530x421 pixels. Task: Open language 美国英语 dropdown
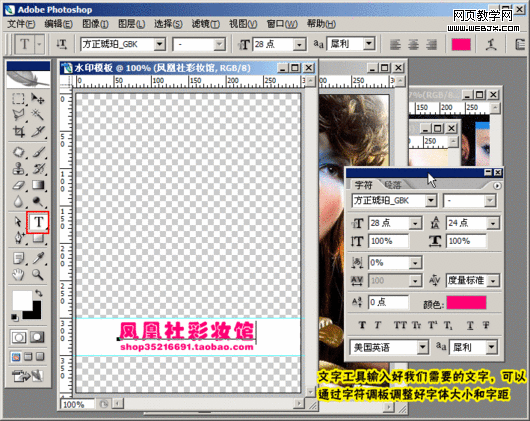tap(423, 347)
